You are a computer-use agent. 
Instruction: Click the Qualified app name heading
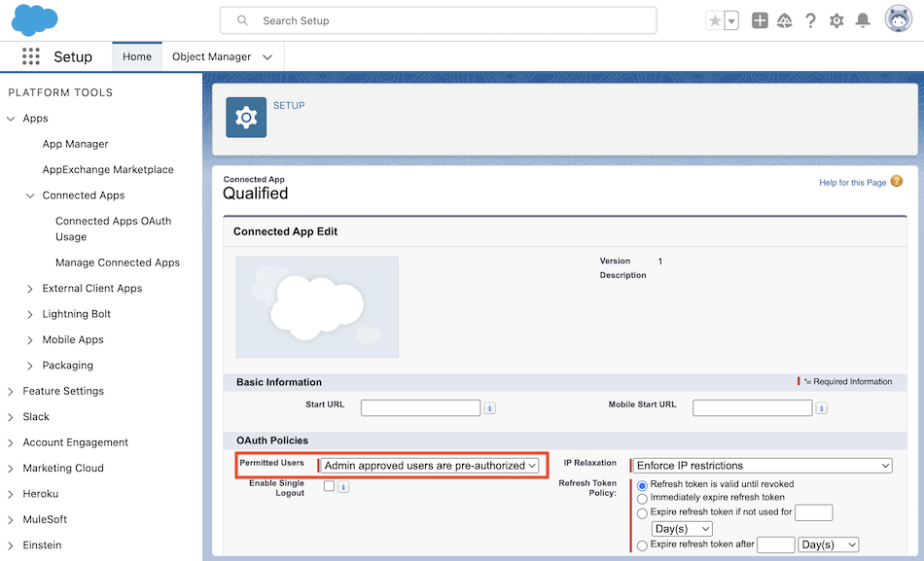pos(255,193)
